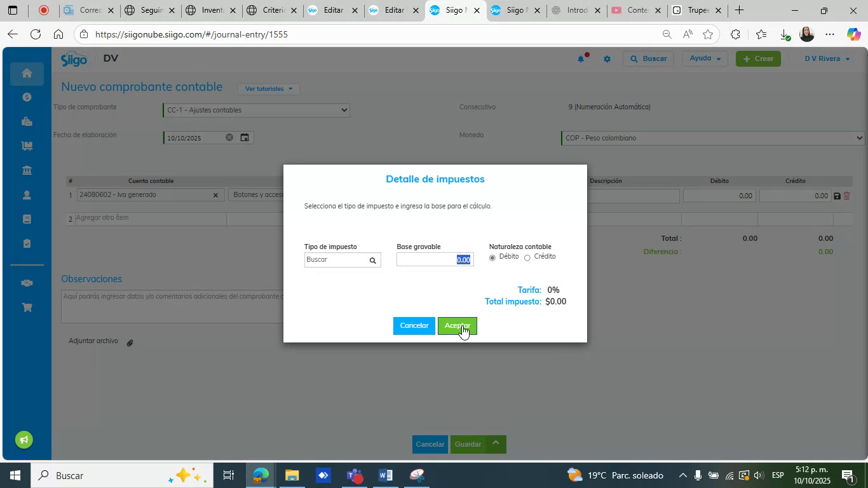Select the Débito radio button

click(492, 258)
